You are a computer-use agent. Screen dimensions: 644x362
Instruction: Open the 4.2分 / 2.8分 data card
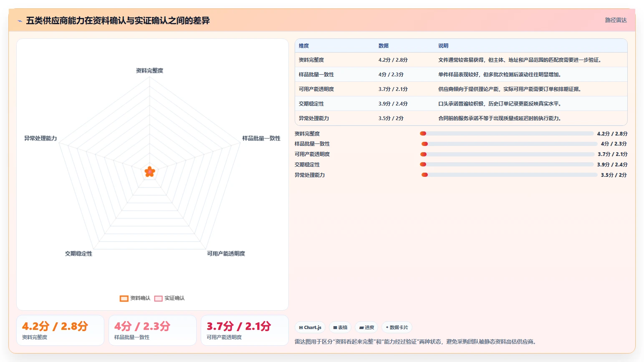pos(60,330)
